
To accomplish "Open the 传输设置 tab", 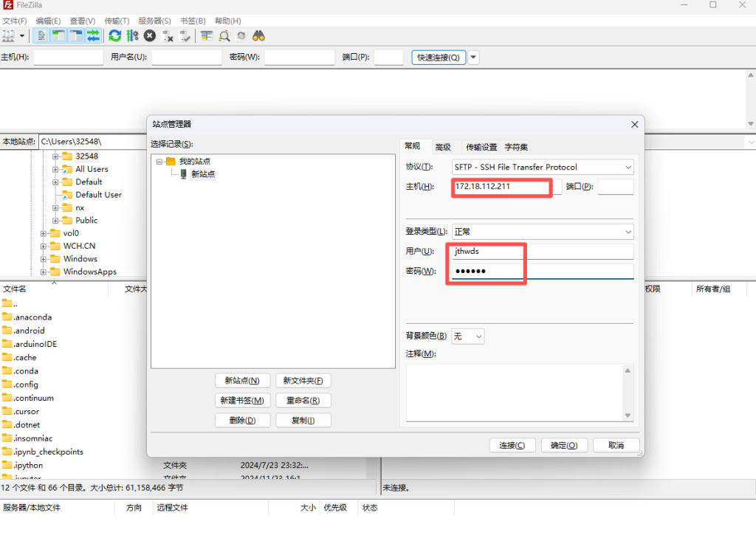I will point(481,147).
